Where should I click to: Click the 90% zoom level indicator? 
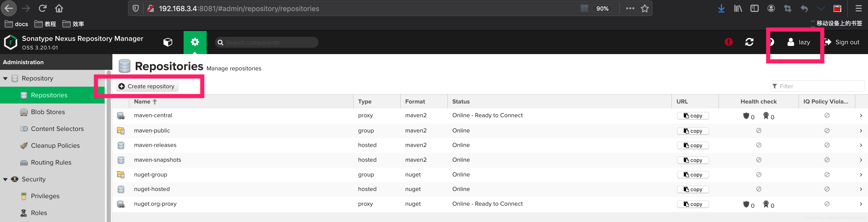point(602,9)
